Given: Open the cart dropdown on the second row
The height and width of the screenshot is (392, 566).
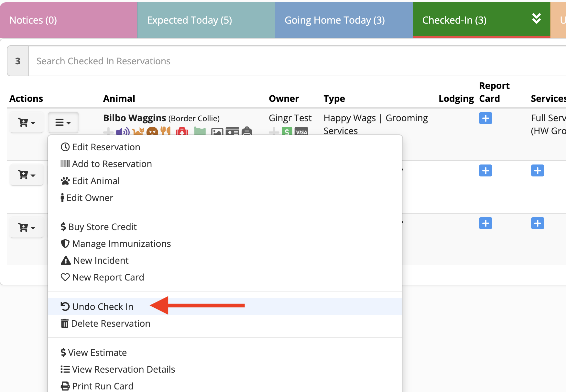Looking at the screenshot, I should click(27, 175).
